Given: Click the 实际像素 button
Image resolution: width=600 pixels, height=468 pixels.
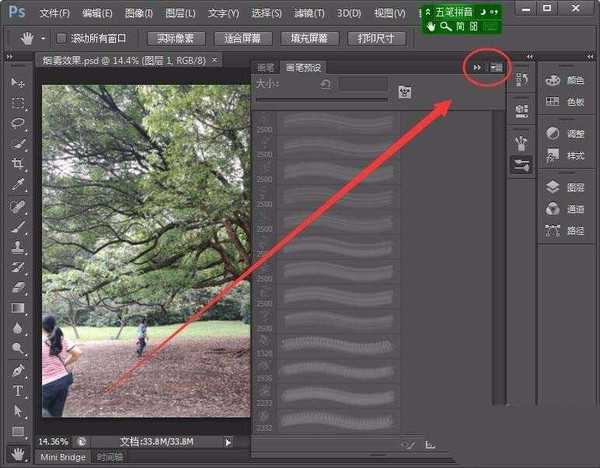Looking at the screenshot, I should tap(176, 39).
